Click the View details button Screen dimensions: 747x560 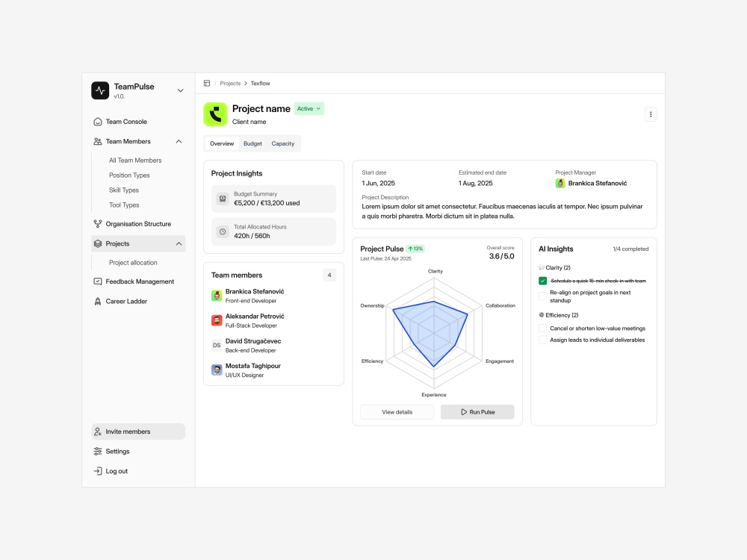point(397,412)
